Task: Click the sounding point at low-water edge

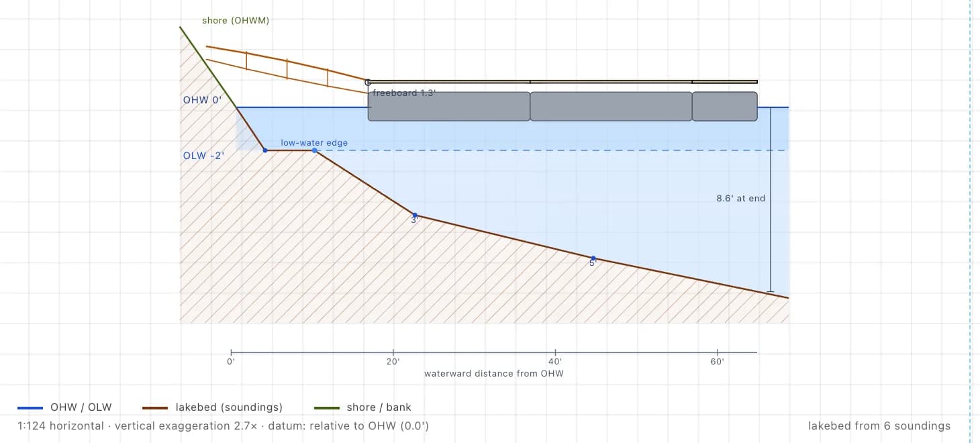Action: pyautogui.click(x=315, y=150)
